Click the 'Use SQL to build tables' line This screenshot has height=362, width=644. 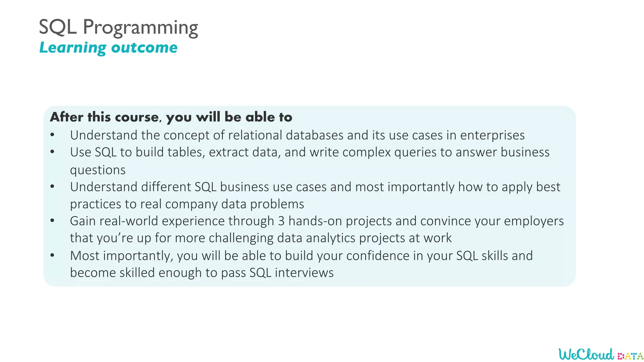click(309, 152)
